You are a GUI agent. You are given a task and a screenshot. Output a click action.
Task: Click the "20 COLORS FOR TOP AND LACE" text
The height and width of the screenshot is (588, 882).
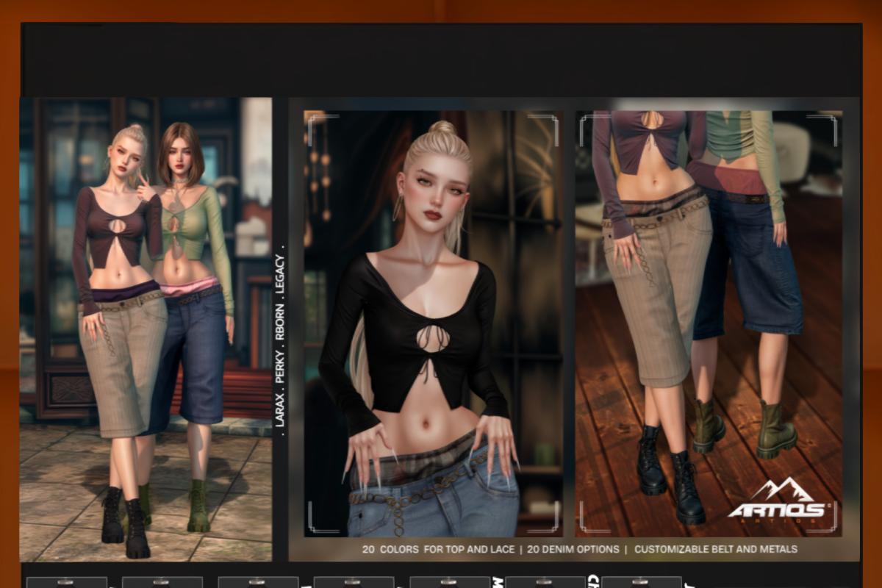click(440, 549)
